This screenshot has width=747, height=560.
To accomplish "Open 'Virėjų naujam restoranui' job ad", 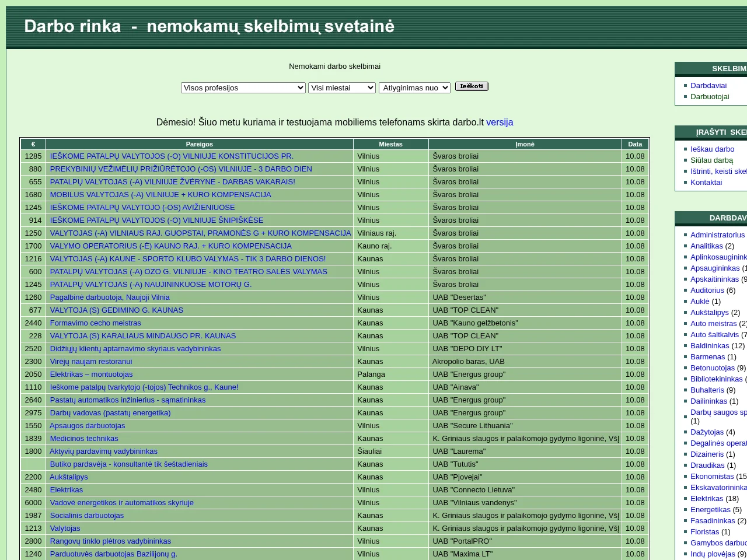I will (x=91, y=362).
